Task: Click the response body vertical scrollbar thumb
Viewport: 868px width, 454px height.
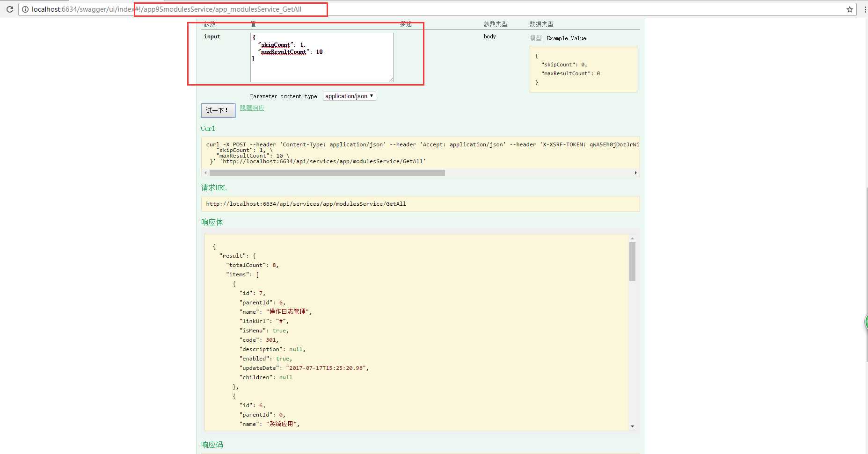Action: (x=632, y=261)
